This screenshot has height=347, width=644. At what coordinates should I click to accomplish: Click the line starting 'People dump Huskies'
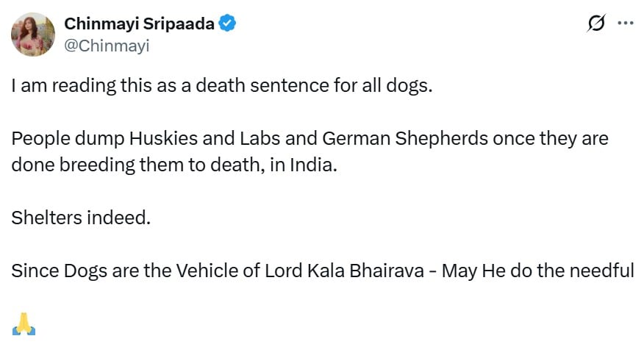[310, 139]
